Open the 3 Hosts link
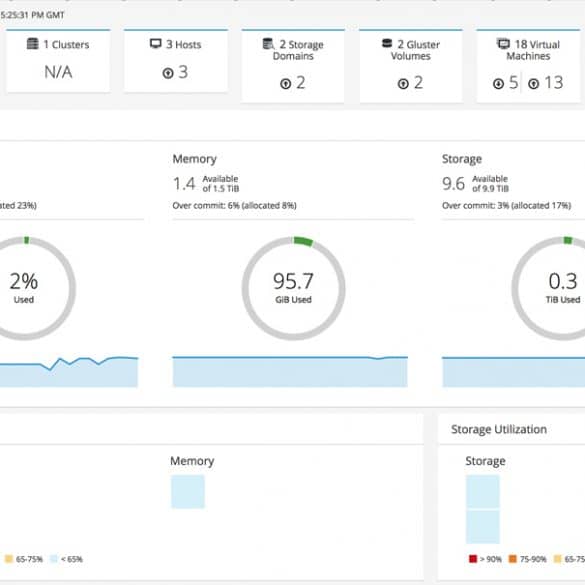 pyautogui.click(x=184, y=44)
